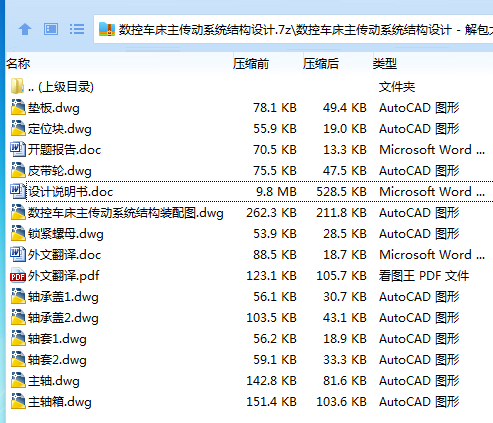Click file name 垫板.dwg
493x423 pixels.
click(x=54, y=108)
